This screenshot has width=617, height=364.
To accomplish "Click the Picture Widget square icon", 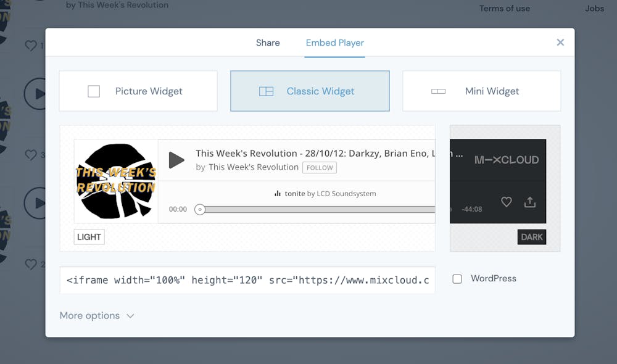I will tap(94, 91).
